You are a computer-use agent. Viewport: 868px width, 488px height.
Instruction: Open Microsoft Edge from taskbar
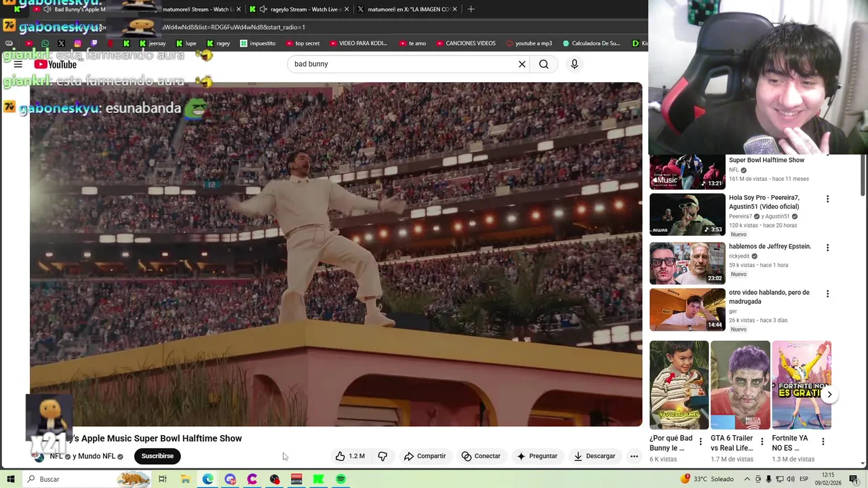(208, 479)
